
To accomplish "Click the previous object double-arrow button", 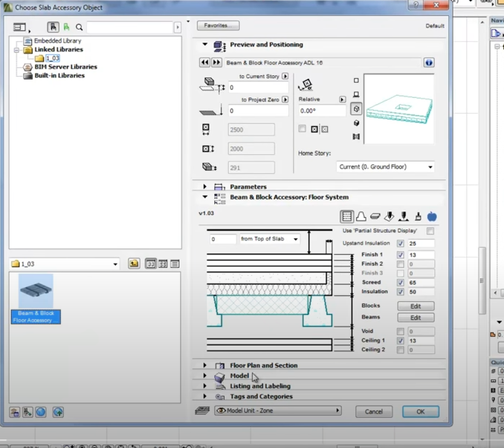I will pyautogui.click(x=204, y=62).
